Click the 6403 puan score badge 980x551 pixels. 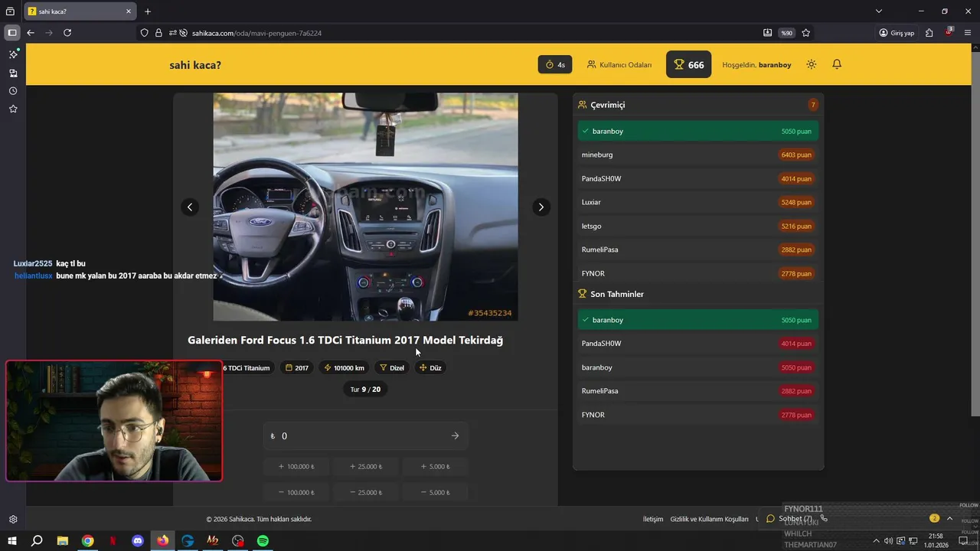point(796,155)
